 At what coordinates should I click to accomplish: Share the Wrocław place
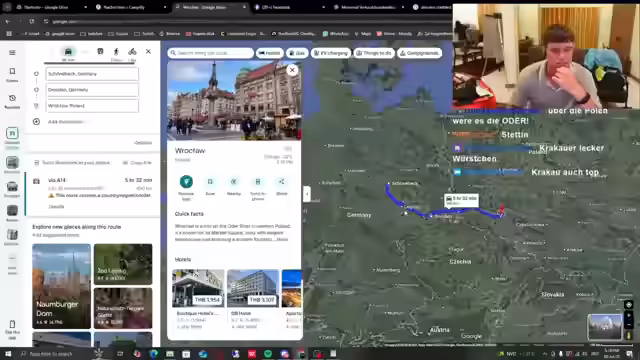[282, 182]
